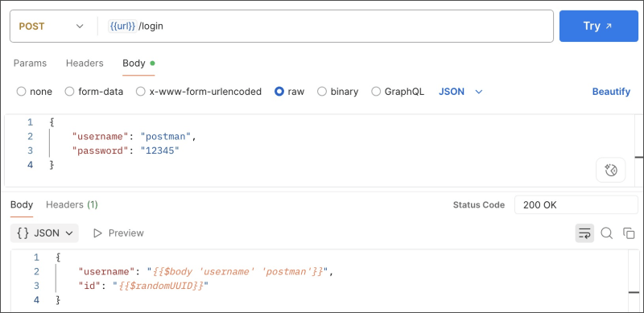This screenshot has height=313, width=644.
Task: Expand the response JSON format dropdown
Action: click(x=44, y=233)
